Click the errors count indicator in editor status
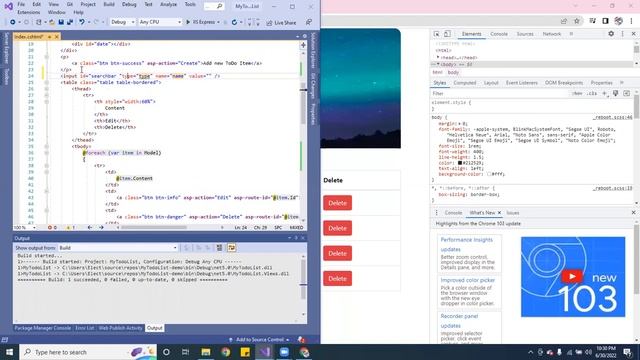The width and height of the screenshot is (640, 360). 52,227
